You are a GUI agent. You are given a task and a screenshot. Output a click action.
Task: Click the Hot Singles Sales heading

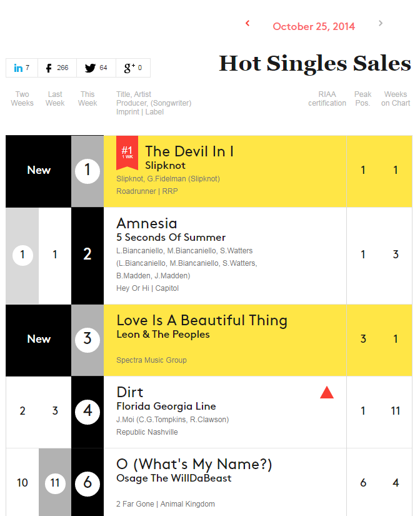point(315,63)
